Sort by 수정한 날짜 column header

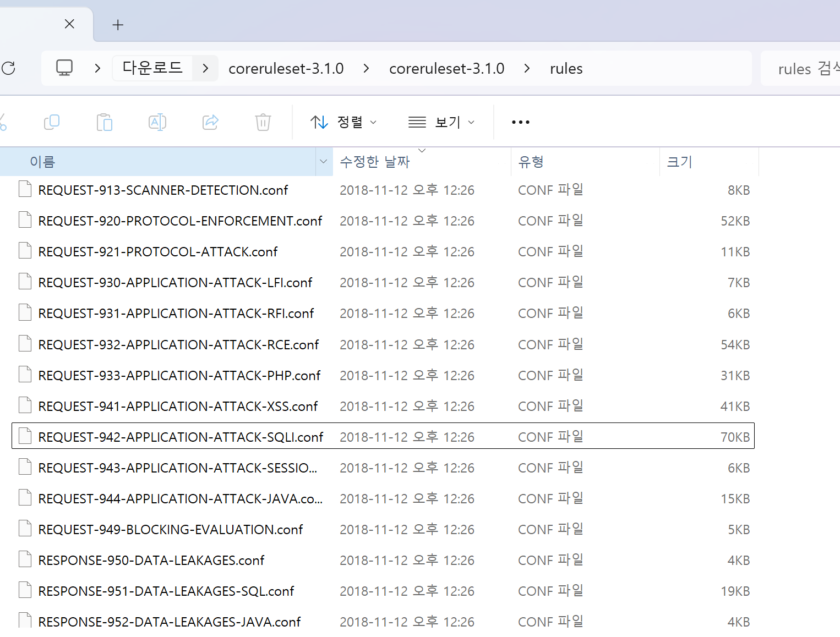(375, 162)
